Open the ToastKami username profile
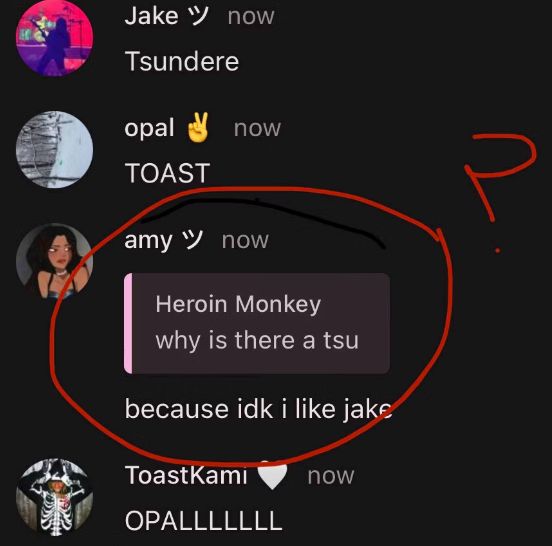Image resolution: width=552 pixels, height=546 pixels. 186,475
